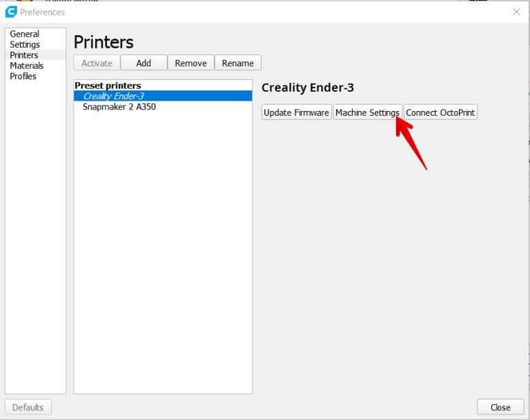Select Snapmaker 2 A350 printer
Image resolution: width=530 pixels, height=420 pixels.
163,107
